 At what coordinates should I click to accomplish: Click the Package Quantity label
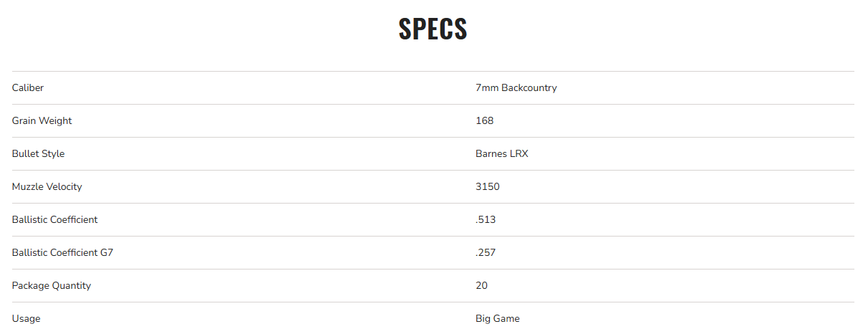click(x=51, y=286)
